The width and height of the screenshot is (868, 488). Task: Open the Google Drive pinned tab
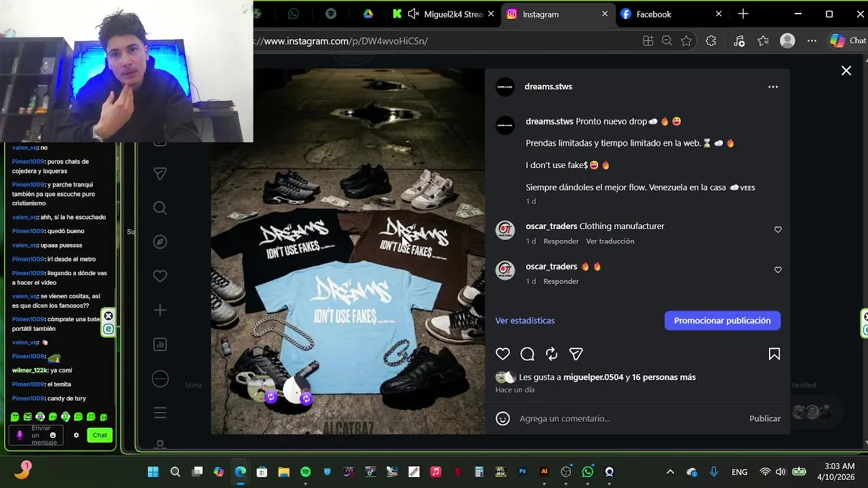coord(368,14)
